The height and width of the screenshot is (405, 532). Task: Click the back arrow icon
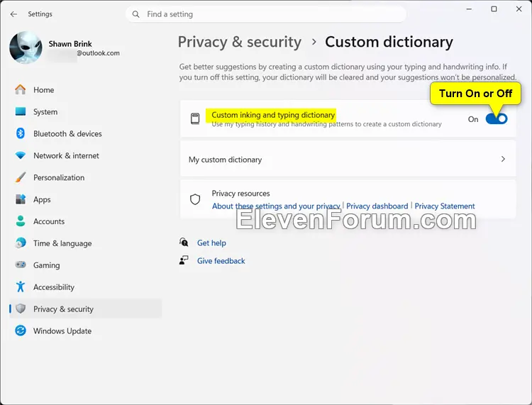(x=13, y=14)
